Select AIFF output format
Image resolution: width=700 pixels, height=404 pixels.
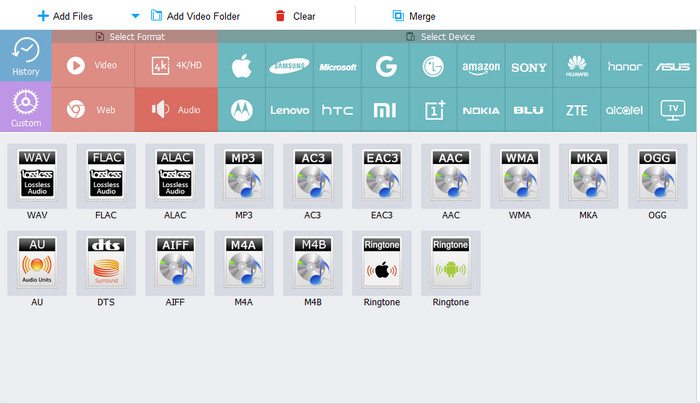click(175, 263)
